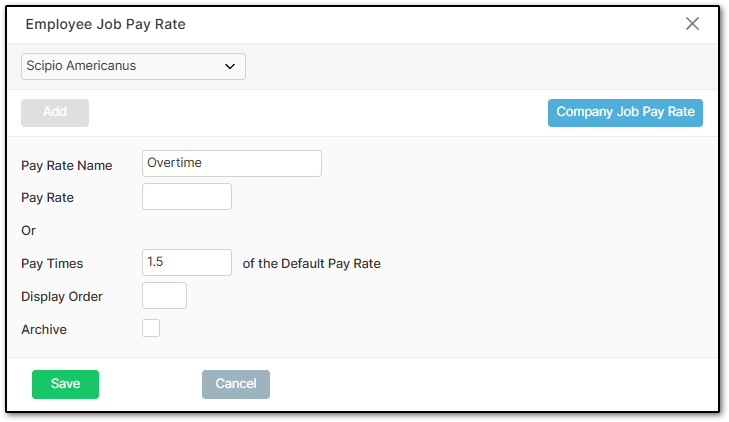Tick the Archive checkbox

(x=151, y=328)
